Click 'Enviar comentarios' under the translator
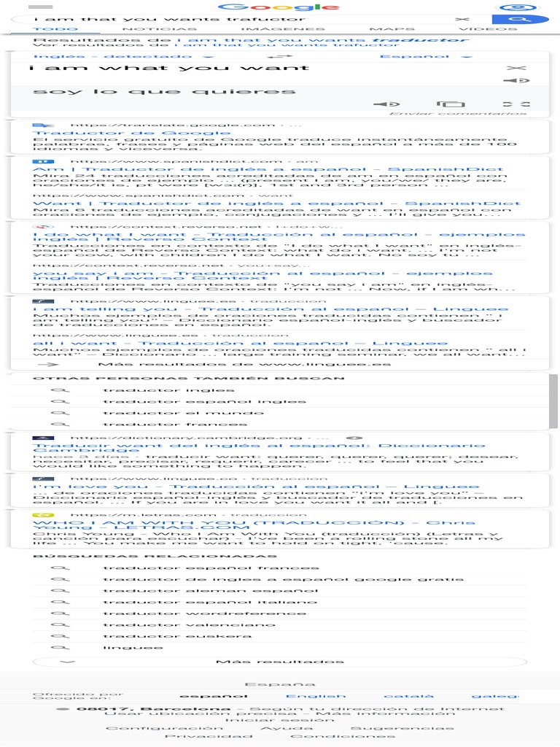The height and width of the screenshot is (747, 560). coord(458,113)
